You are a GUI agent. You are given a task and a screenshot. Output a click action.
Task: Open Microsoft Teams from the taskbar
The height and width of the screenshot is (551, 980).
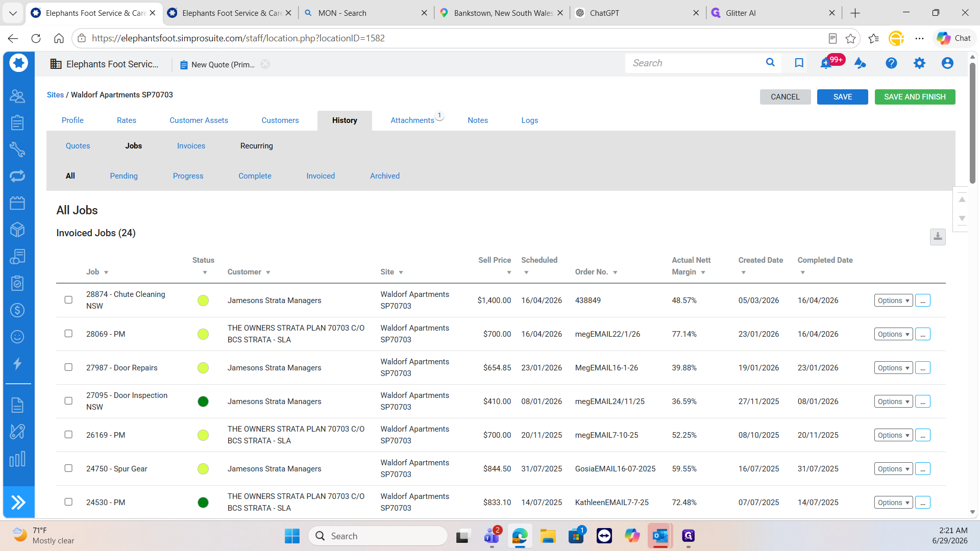[492, 536]
